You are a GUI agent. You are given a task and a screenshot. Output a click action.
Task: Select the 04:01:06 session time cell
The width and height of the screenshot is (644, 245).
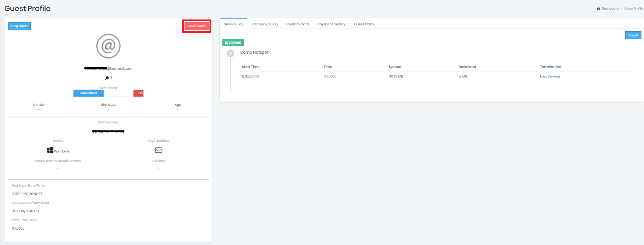pyautogui.click(x=330, y=76)
